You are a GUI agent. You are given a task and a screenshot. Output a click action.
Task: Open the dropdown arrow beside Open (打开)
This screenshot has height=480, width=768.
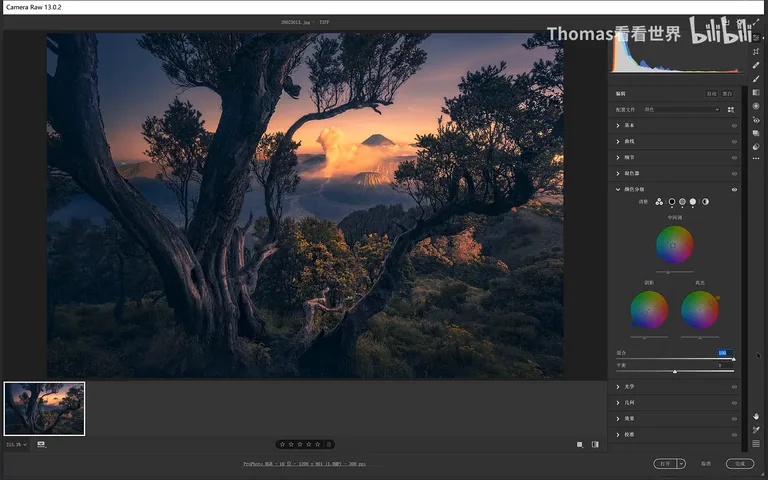681,463
